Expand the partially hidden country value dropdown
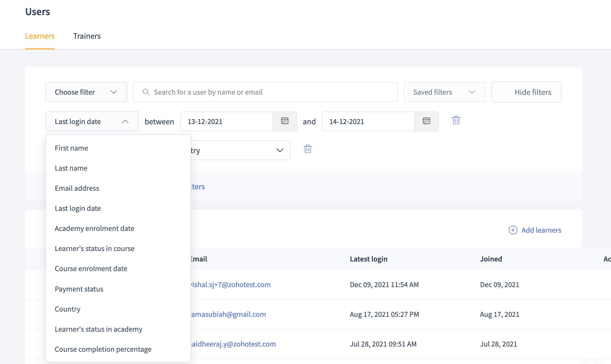Viewport: 611px width, 364px height. click(x=279, y=150)
